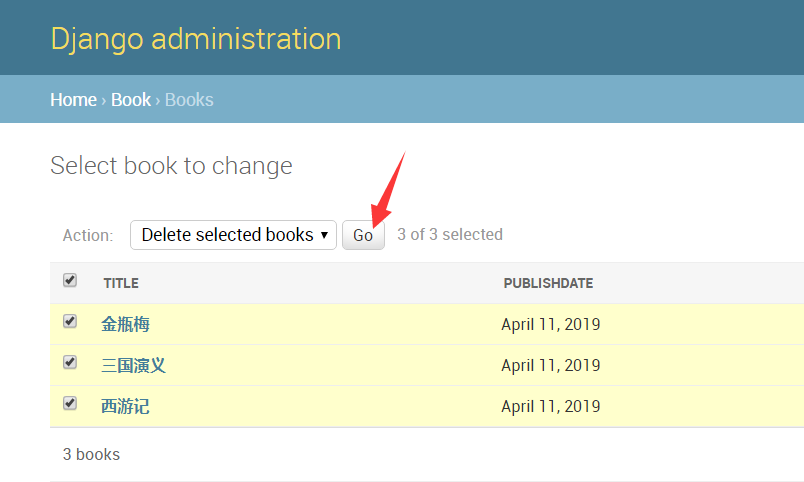Uncheck the checkbox for 西游记

click(70, 404)
